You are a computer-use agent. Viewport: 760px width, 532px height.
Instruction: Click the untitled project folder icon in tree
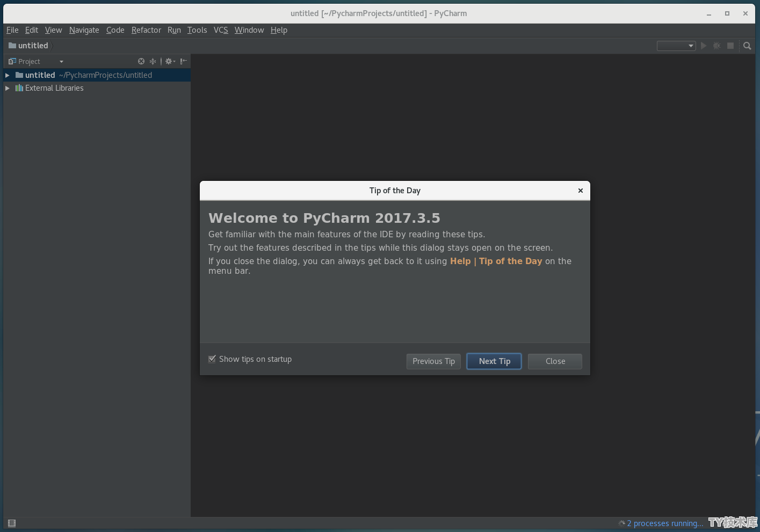point(19,75)
